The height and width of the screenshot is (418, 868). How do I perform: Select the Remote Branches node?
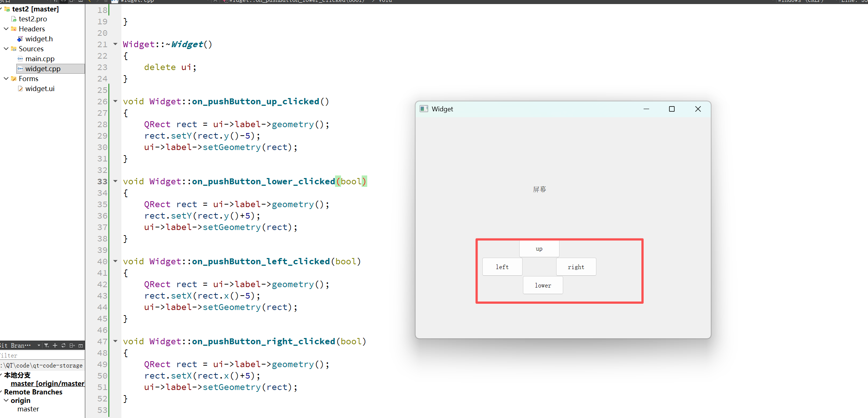pos(33,392)
